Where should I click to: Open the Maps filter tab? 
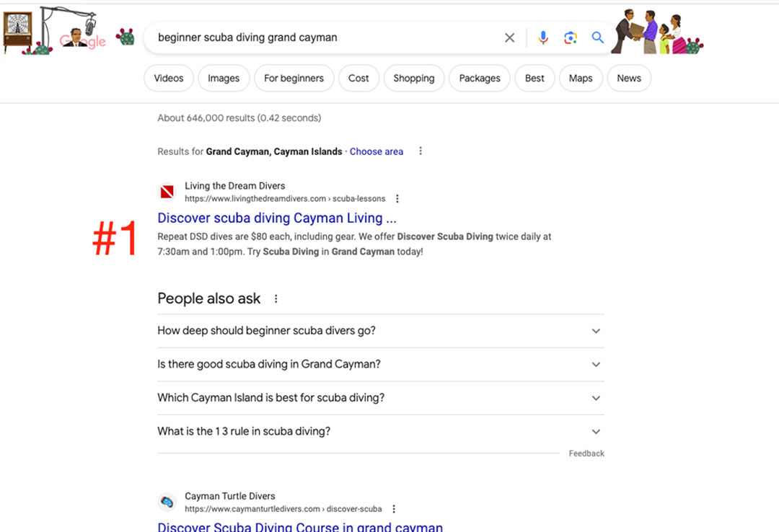point(580,78)
